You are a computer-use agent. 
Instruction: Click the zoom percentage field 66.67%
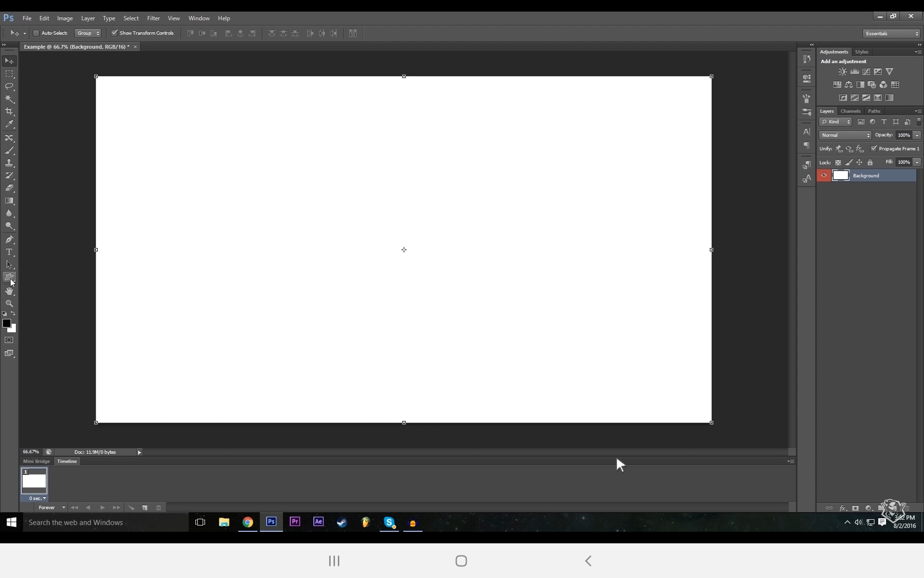point(31,452)
